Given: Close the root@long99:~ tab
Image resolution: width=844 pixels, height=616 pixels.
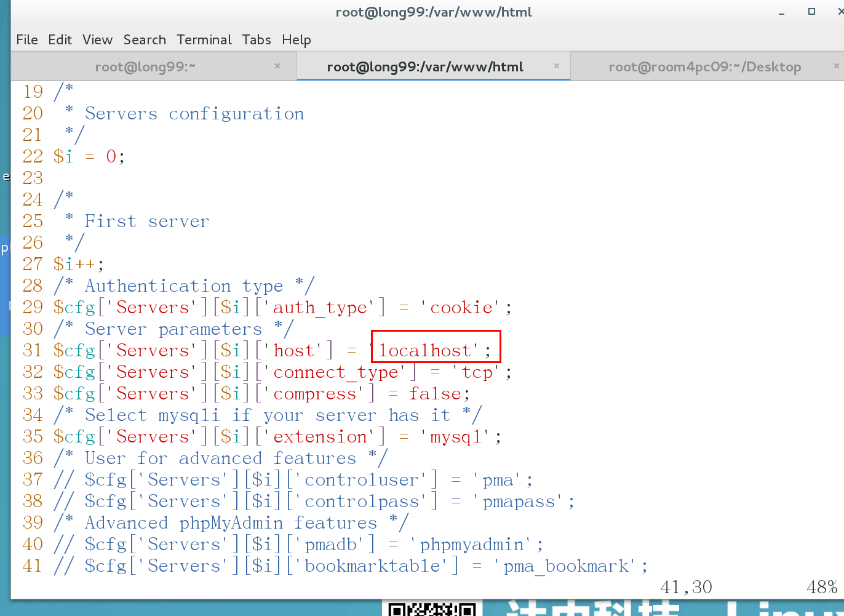Looking at the screenshot, I should [277, 66].
